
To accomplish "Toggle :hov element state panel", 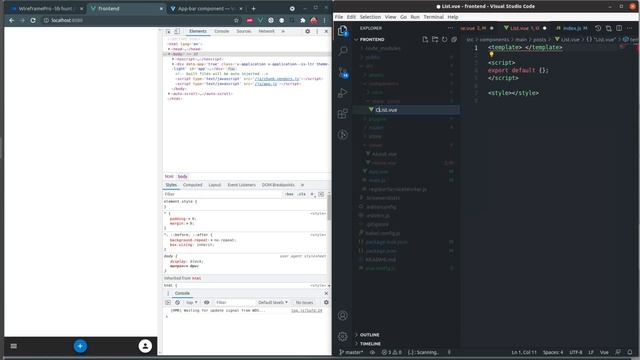I will pyautogui.click(x=289, y=194).
